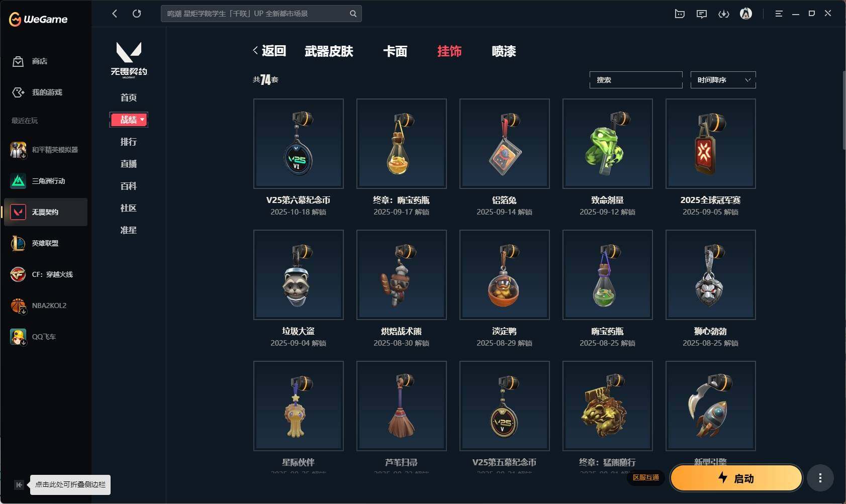Open the folder icon in title bar
Viewport: 846px width, 504px height.
[680, 14]
